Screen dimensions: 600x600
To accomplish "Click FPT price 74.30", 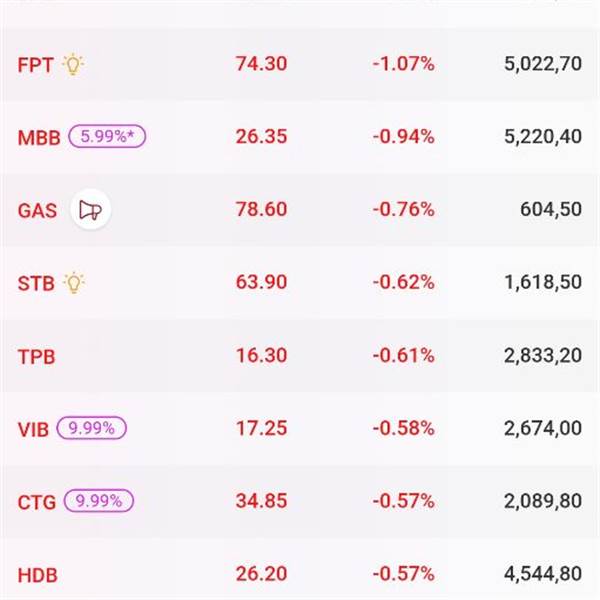I will tap(261, 64).
